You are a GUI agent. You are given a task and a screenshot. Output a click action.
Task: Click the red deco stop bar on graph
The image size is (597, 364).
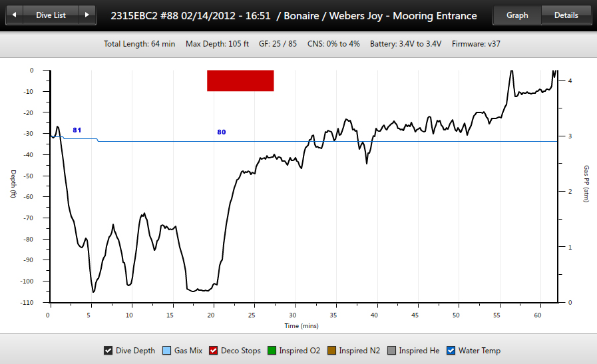coord(240,81)
